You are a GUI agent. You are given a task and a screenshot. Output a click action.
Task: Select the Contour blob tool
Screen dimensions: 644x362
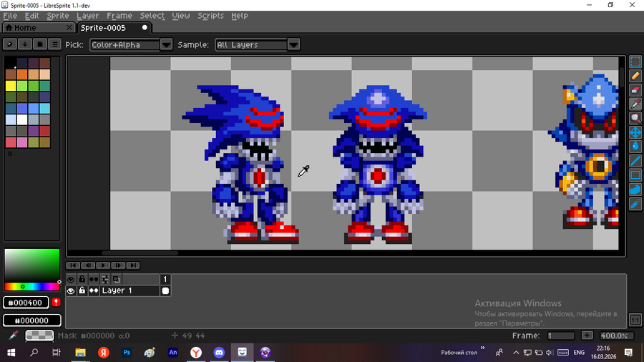click(x=635, y=189)
